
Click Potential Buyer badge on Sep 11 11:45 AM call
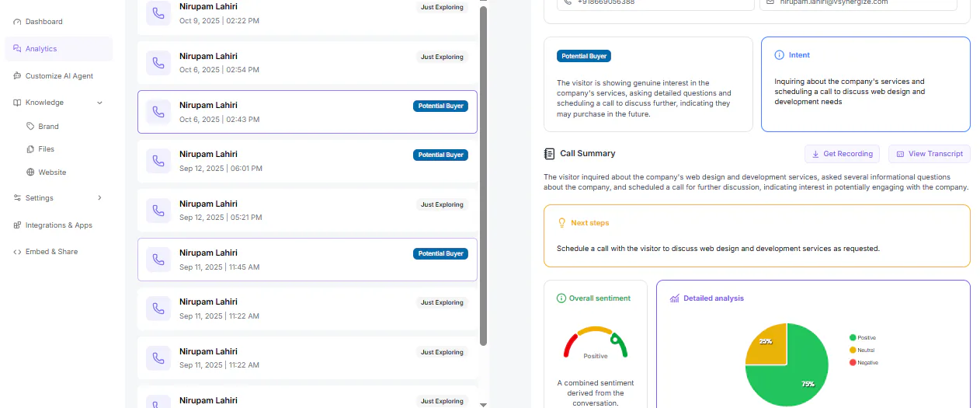point(440,253)
